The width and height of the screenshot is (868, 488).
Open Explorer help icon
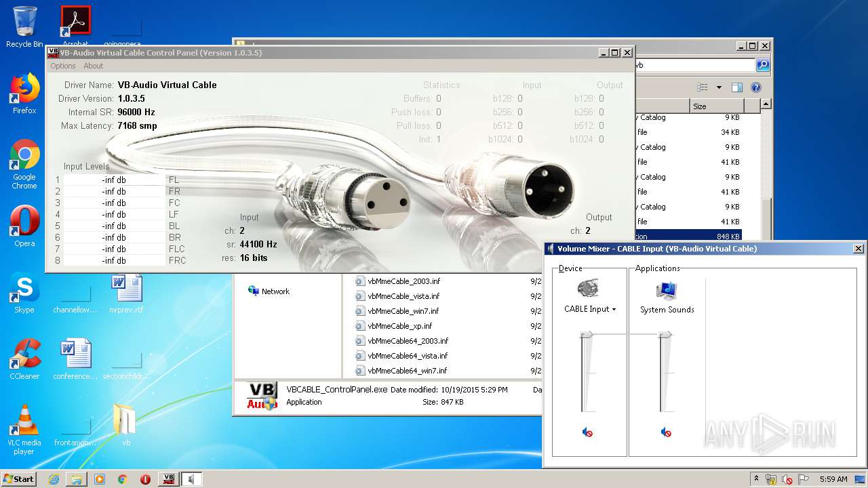pyautogui.click(x=756, y=87)
